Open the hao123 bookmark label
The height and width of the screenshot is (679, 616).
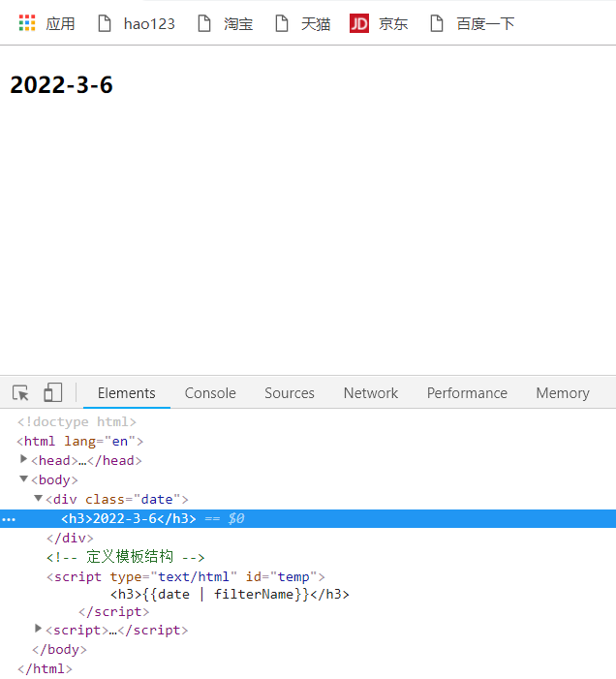(x=149, y=24)
